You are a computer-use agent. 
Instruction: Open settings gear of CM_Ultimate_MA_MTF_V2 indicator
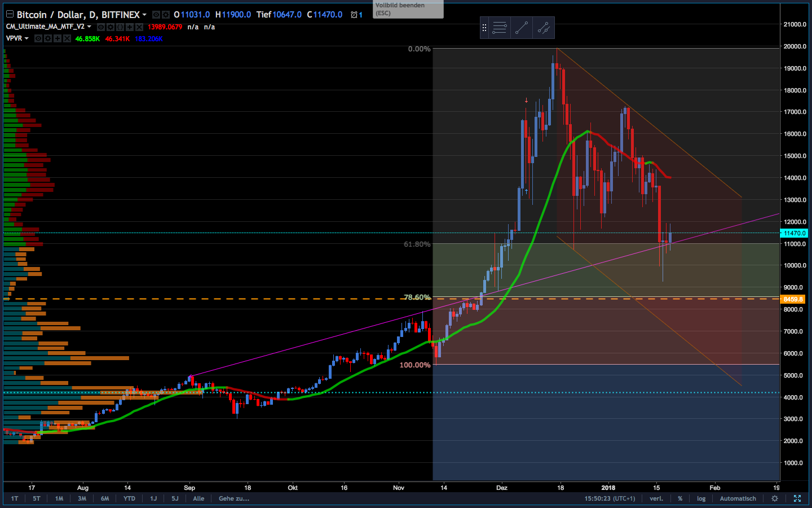click(111, 27)
